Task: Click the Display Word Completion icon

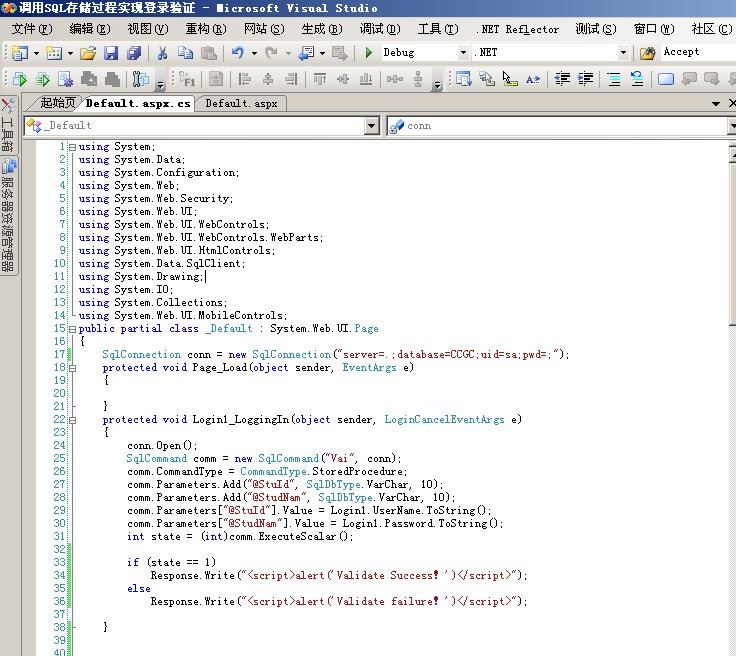Action: [533, 79]
